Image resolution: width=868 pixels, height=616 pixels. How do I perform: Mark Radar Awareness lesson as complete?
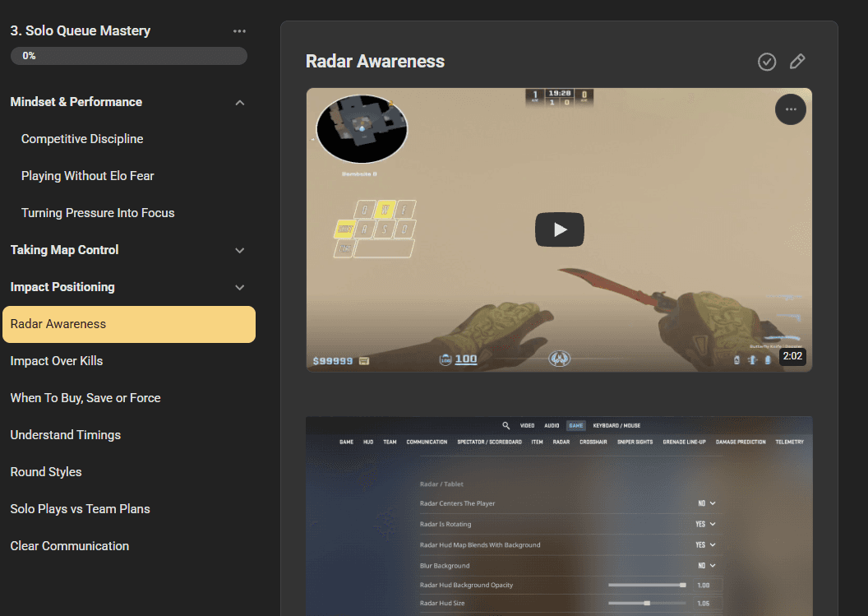(x=767, y=62)
